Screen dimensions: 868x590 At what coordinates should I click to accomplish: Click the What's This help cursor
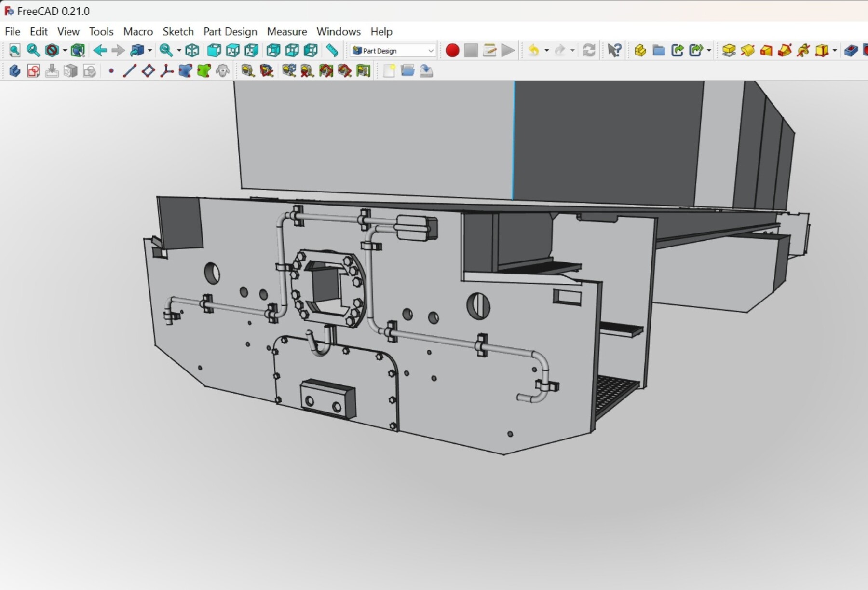point(614,50)
